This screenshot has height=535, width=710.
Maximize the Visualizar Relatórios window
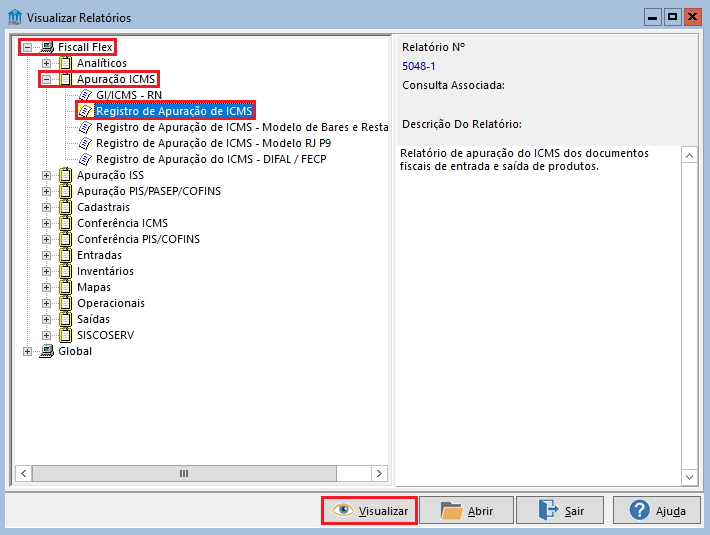click(672, 18)
